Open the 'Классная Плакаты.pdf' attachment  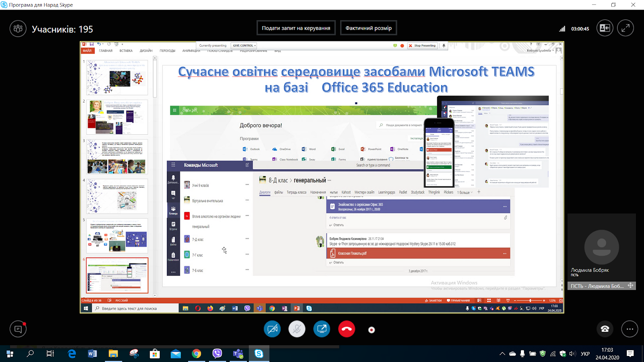(x=418, y=253)
